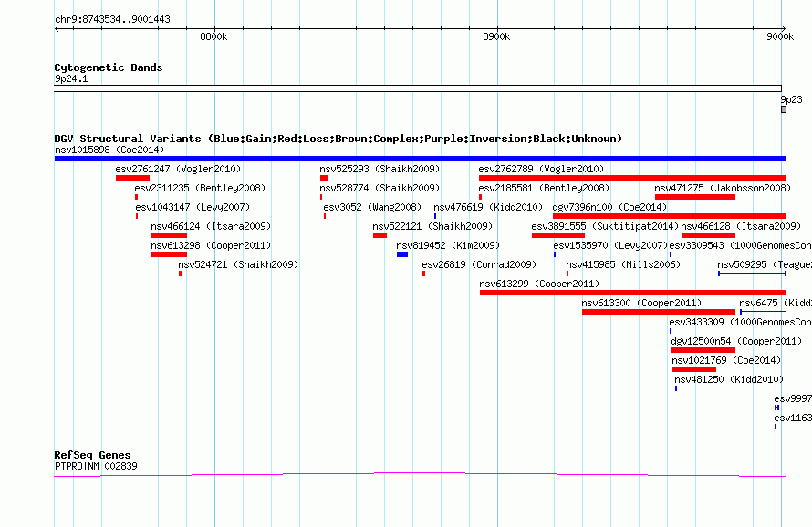Click the RefSeq Genes track title

pos(92,455)
